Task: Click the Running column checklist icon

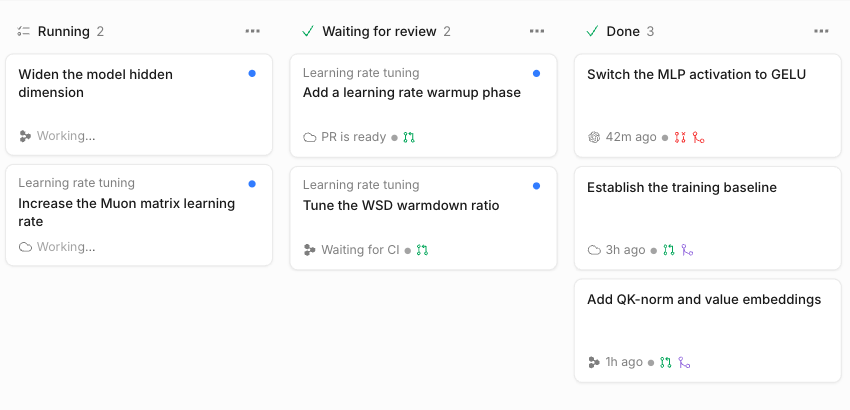Action: click(23, 31)
